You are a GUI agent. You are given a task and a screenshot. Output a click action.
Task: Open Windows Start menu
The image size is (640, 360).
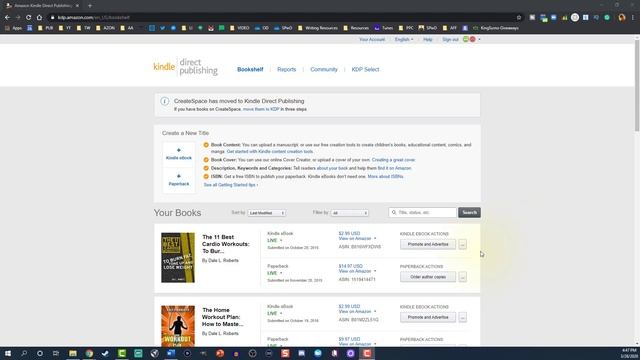[8, 353]
